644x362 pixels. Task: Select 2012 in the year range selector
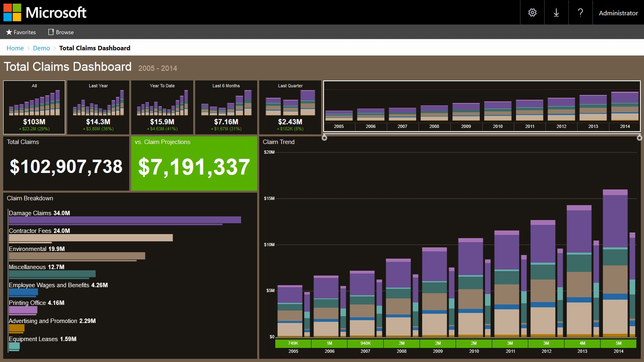[561, 126]
